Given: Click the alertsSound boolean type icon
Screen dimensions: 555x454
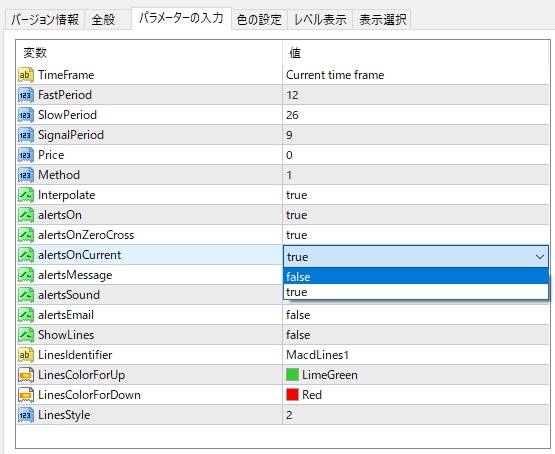Looking at the screenshot, I should (26, 295).
